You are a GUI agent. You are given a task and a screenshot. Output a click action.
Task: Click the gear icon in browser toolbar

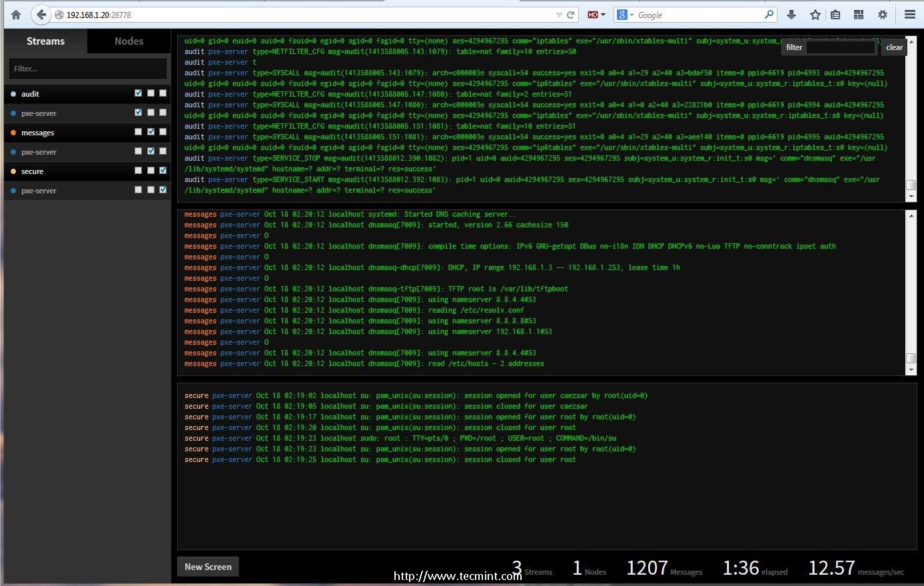(883, 15)
